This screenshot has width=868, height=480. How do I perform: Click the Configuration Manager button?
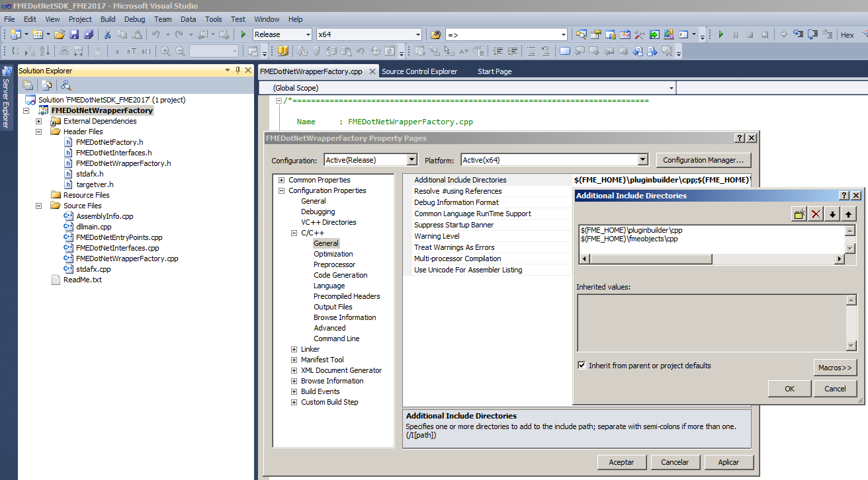[x=704, y=160]
